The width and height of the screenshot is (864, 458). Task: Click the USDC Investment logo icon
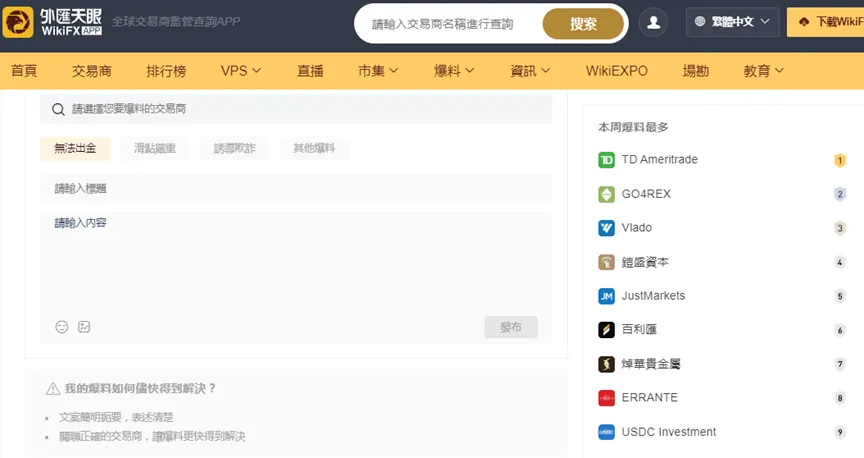point(607,432)
